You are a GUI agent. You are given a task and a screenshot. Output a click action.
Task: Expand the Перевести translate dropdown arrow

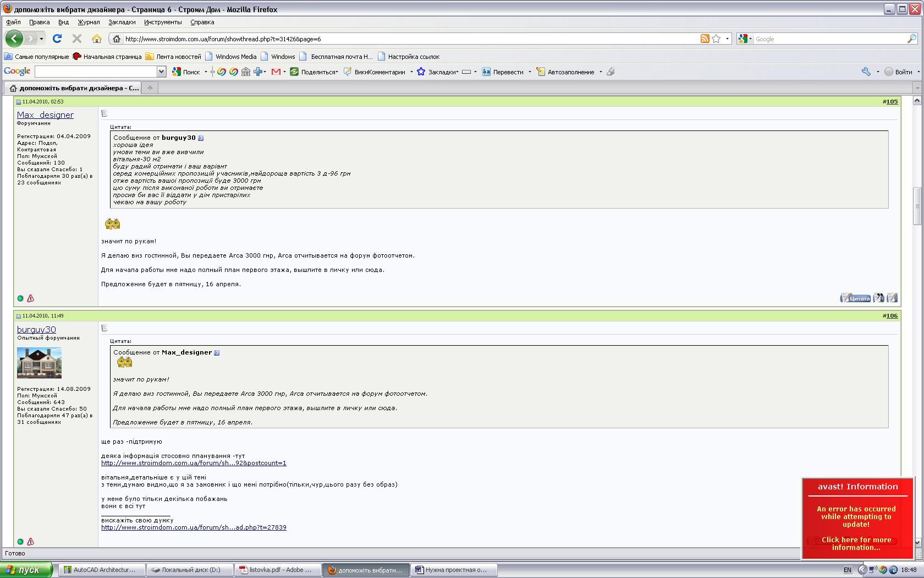(530, 72)
